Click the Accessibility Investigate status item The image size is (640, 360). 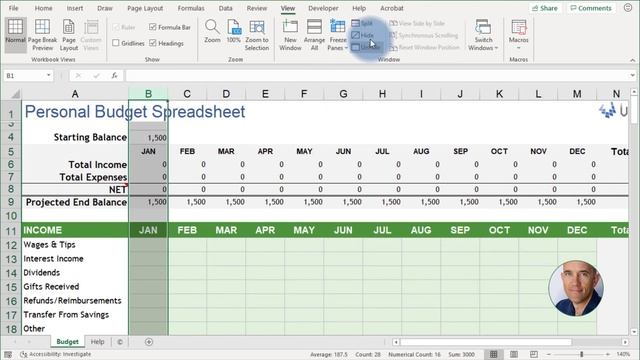(56, 354)
